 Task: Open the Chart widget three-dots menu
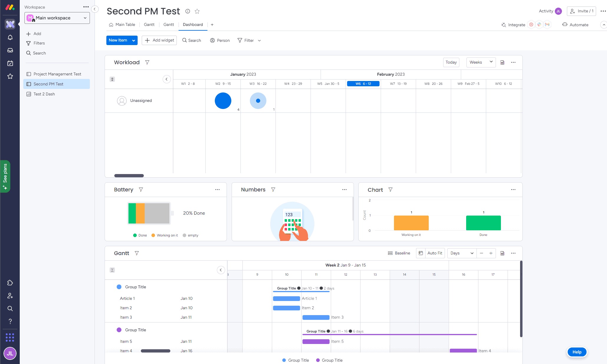513,190
